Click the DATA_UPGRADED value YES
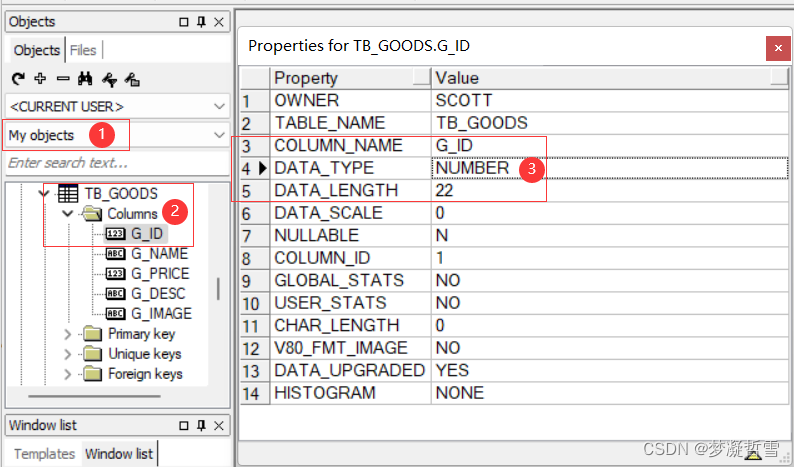794x467 pixels. pos(610,370)
